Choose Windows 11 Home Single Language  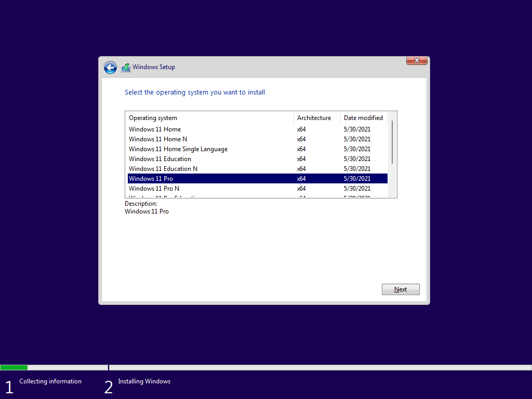(x=178, y=149)
